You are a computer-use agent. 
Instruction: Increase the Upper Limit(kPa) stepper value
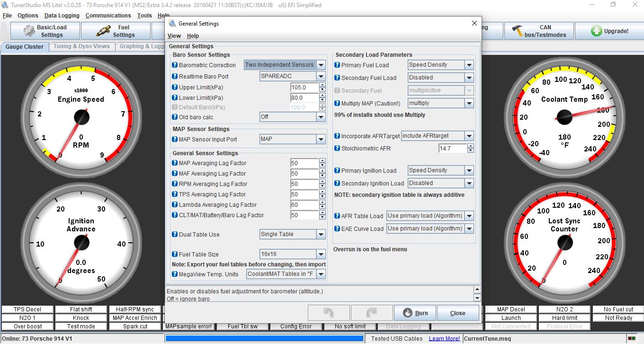point(322,85)
